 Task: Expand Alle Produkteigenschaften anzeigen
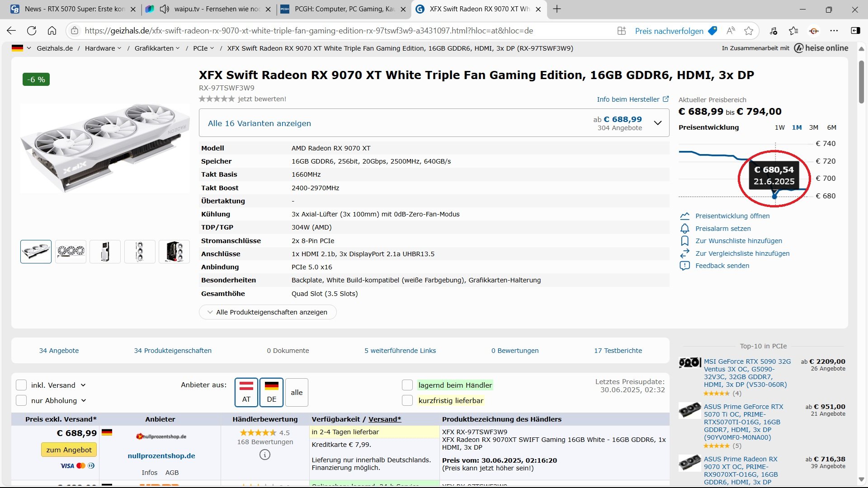pyautogui.click(x=268, y=312)
